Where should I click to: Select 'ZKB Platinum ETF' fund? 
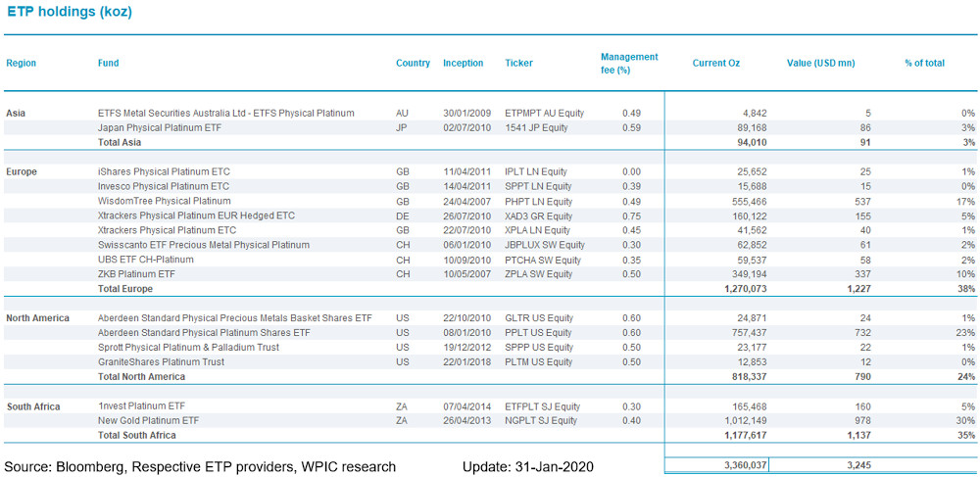135,274
